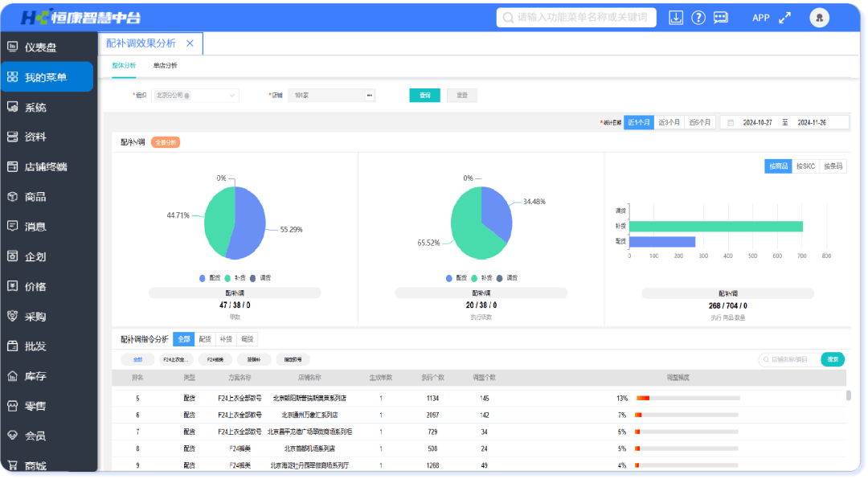Screen dimensions: 868x479
Task: Click the 排名 column header
Action: [137, 378]
